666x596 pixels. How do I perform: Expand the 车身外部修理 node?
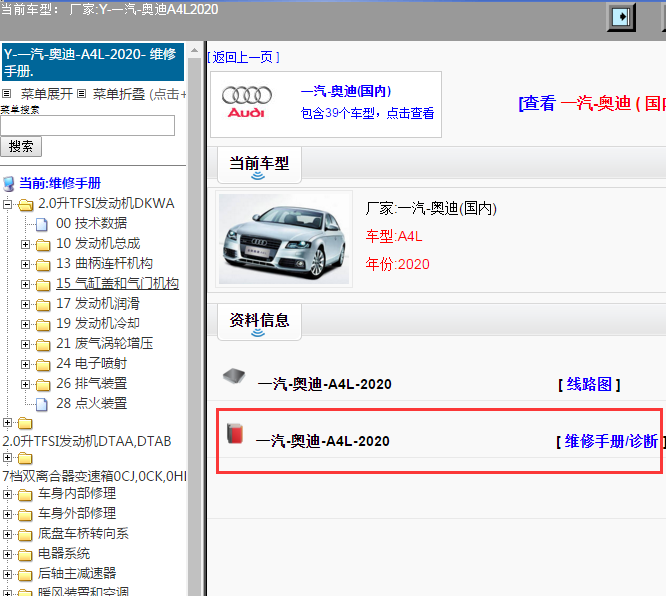[x=7, y=514]
